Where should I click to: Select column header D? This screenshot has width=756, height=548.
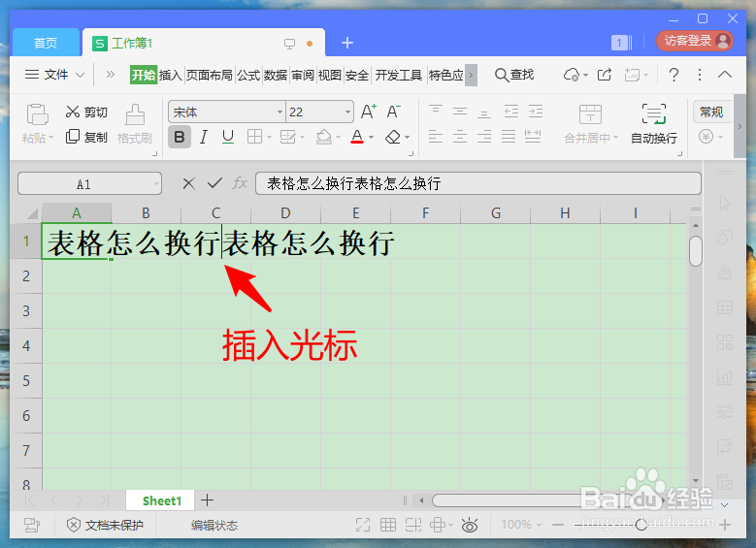(x=285, y=213)
